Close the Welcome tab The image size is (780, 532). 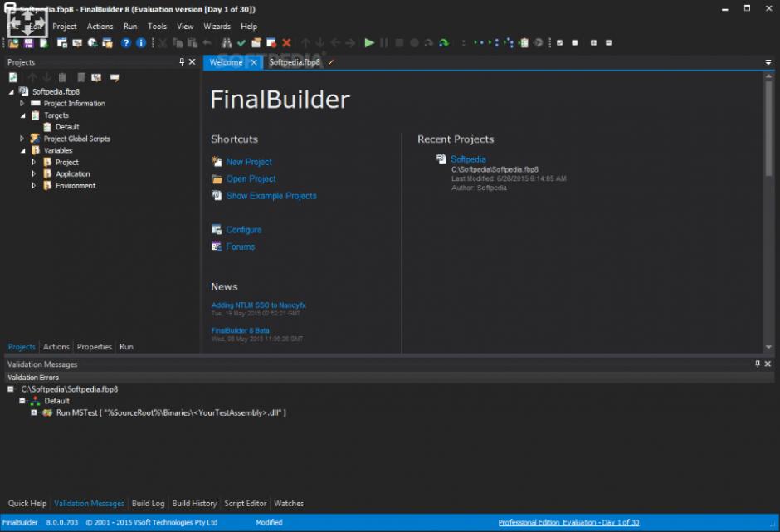254,62
